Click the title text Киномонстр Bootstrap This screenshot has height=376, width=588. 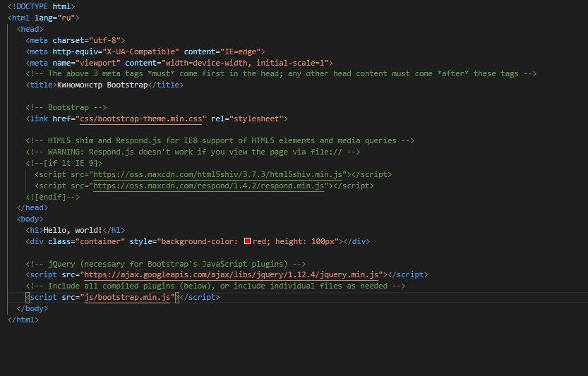[102, 85]
